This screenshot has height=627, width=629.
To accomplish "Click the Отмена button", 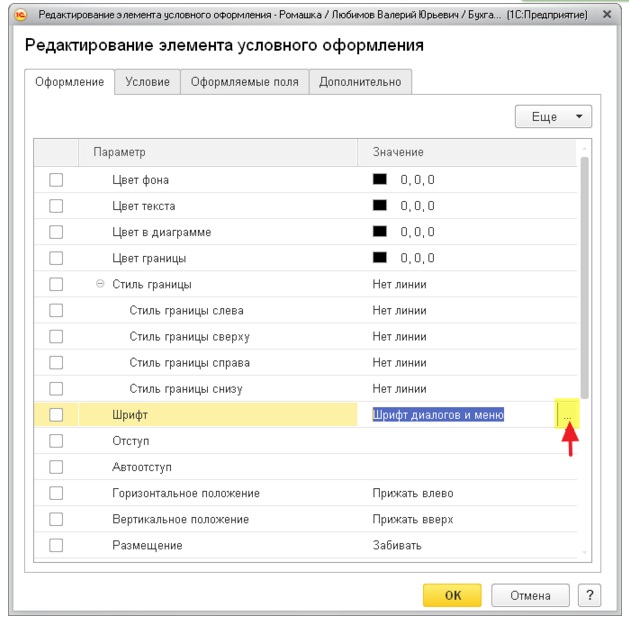I will (530, 595).
